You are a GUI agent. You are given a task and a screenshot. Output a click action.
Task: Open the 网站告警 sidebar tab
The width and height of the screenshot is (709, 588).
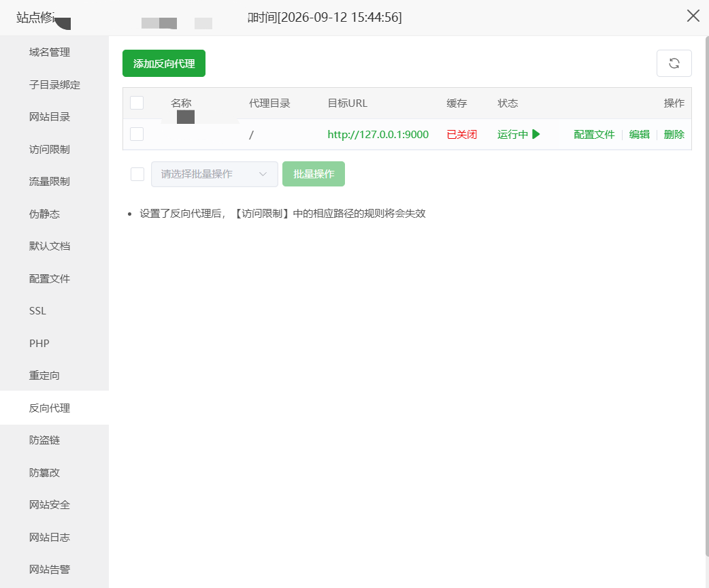(x=54, y=570)
